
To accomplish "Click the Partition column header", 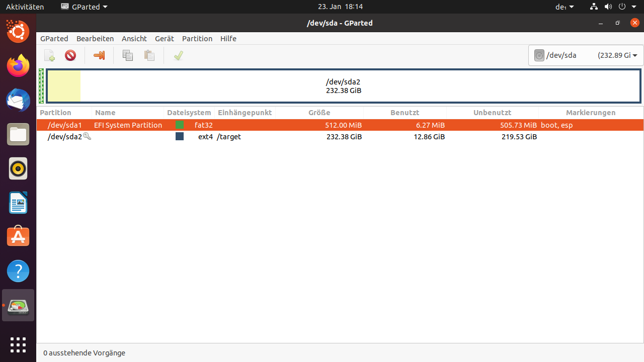I will tap(64, 113).
